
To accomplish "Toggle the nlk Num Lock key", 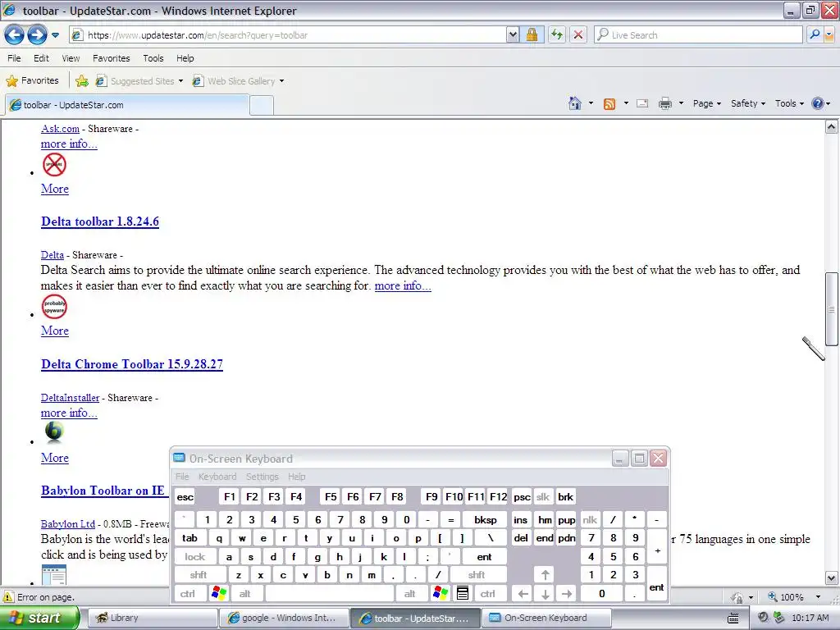I will [x=591, y=519].
